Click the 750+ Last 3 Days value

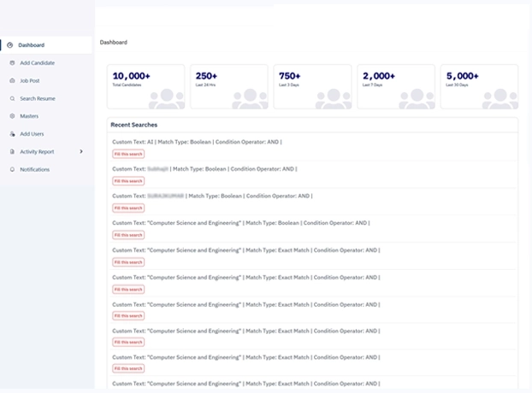290,76
